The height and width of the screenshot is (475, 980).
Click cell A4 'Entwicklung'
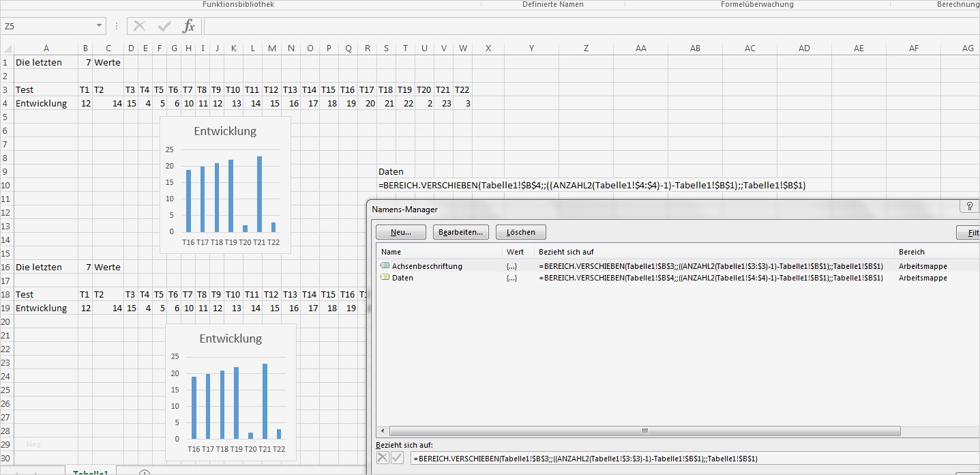[46, 103]
